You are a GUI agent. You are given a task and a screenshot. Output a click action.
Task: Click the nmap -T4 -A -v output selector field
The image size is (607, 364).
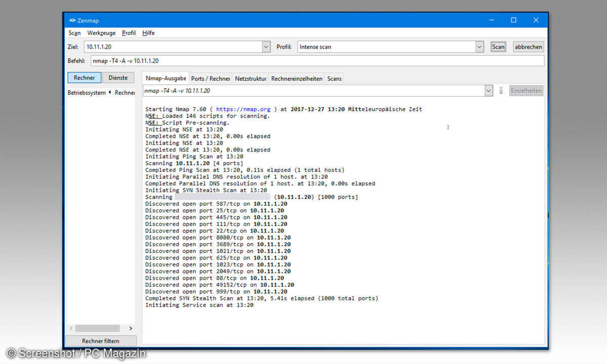pos(313,91)
